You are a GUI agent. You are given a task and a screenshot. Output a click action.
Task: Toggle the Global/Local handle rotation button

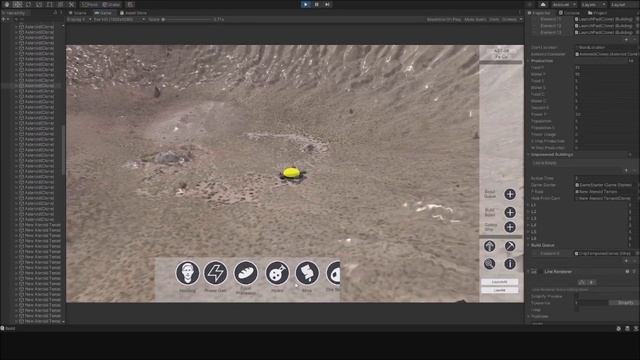(111, 4)
